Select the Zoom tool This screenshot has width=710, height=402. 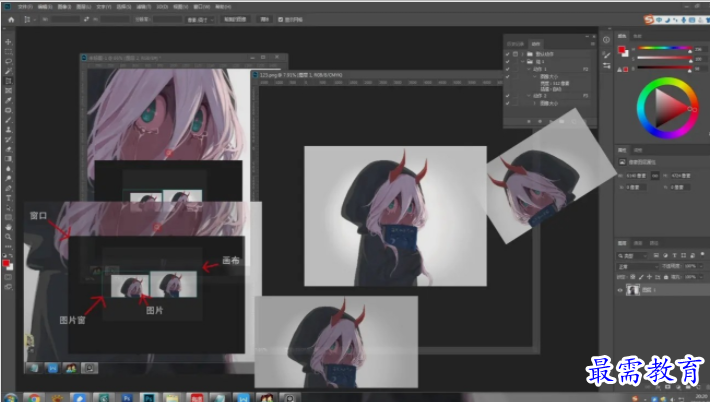pyautogui.click(x=8, y=237)
